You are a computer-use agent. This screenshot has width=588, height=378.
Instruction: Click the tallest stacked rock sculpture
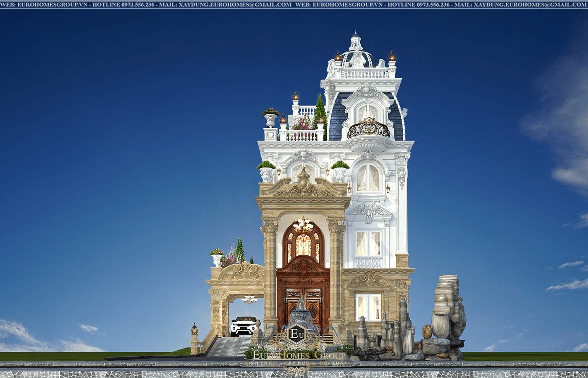449,307
